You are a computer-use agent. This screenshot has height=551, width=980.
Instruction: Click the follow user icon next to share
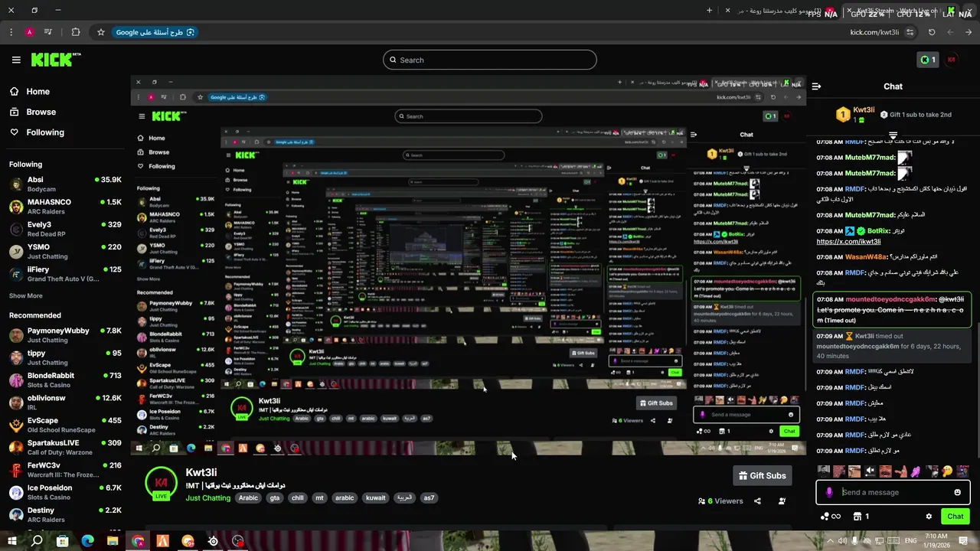pyautogui.click(x=782, y=501)
